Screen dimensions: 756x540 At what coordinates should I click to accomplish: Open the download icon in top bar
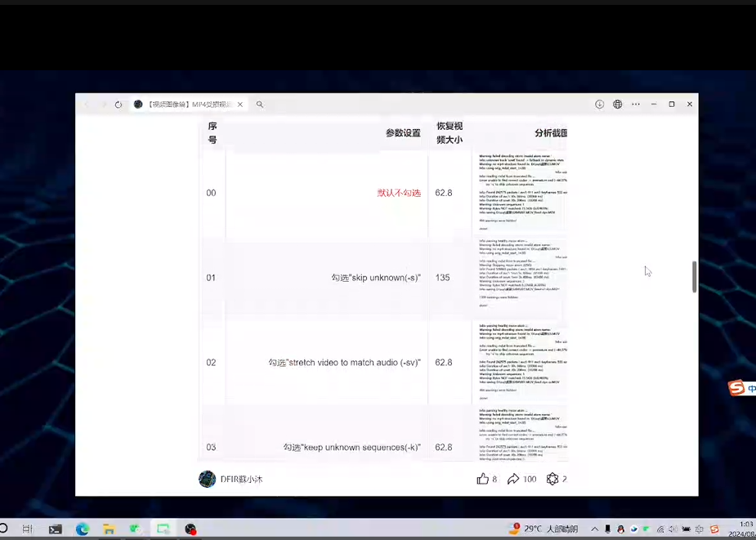(x=599, y=105)
